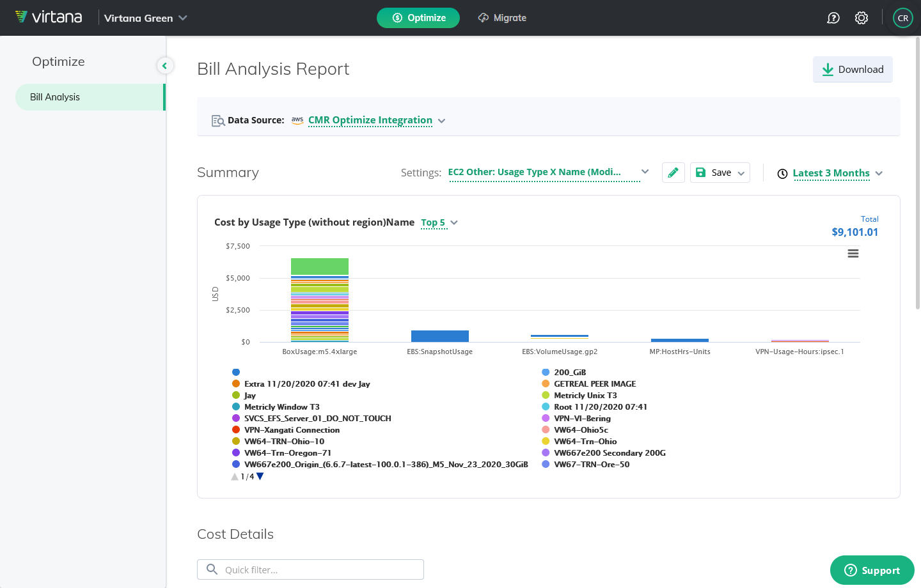This screenshot has width=921, height=588.
Task: Open the Save options dropdown arrow
Action: point(741,173)
